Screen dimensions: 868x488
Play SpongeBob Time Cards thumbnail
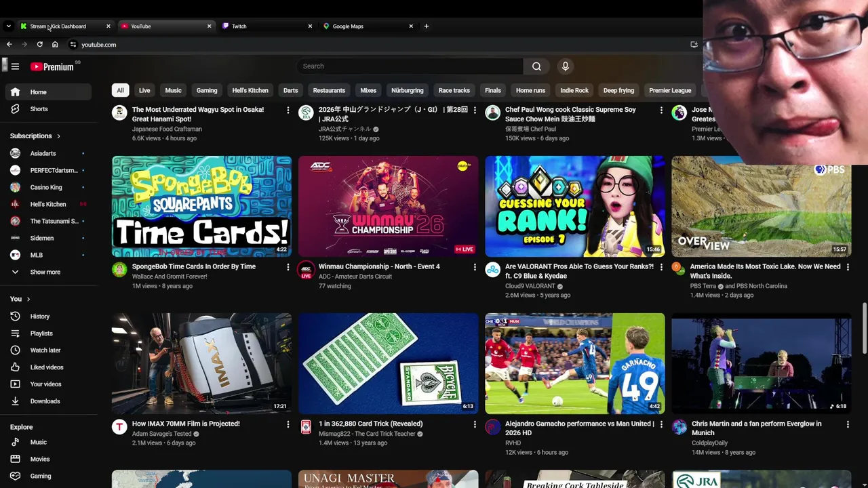click(201, 206)
